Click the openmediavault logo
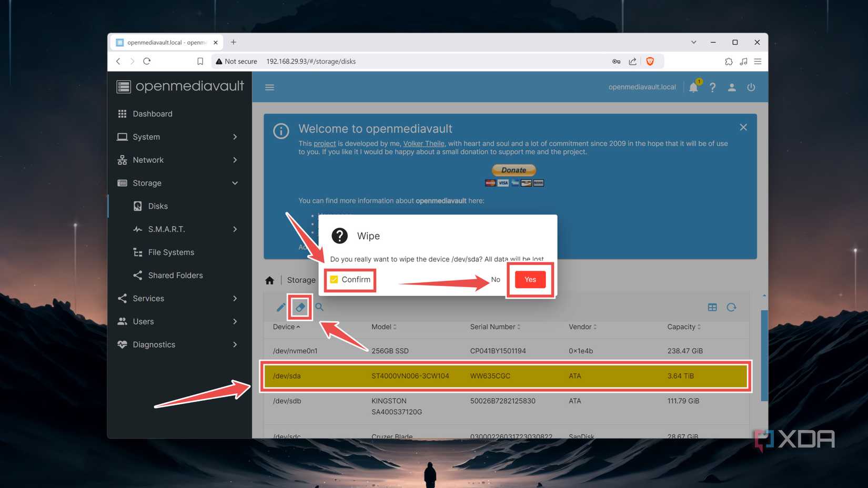Image resolution: width=868 pixels, height=488 pixels. [x=180, y=86]
